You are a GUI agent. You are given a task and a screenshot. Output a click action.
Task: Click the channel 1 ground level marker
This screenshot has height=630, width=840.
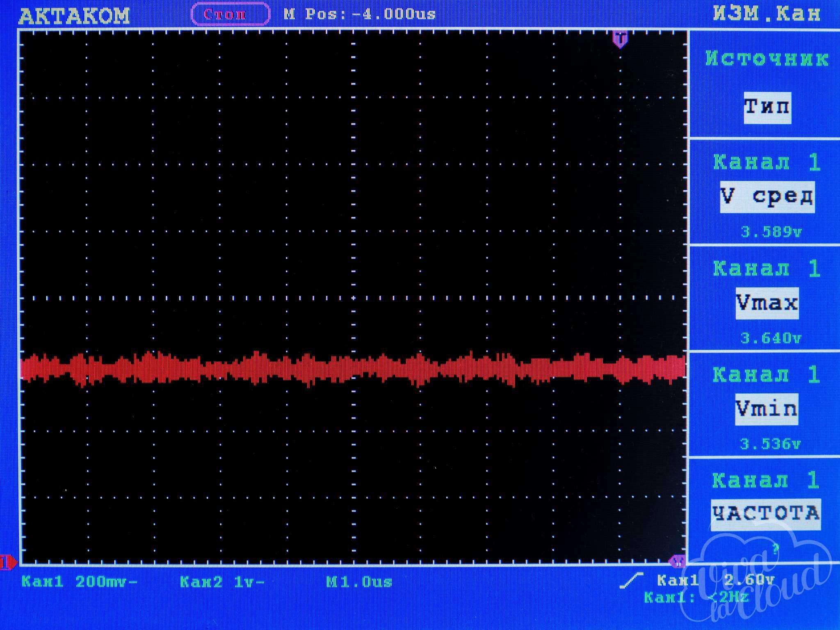click(x=8, y=562)
